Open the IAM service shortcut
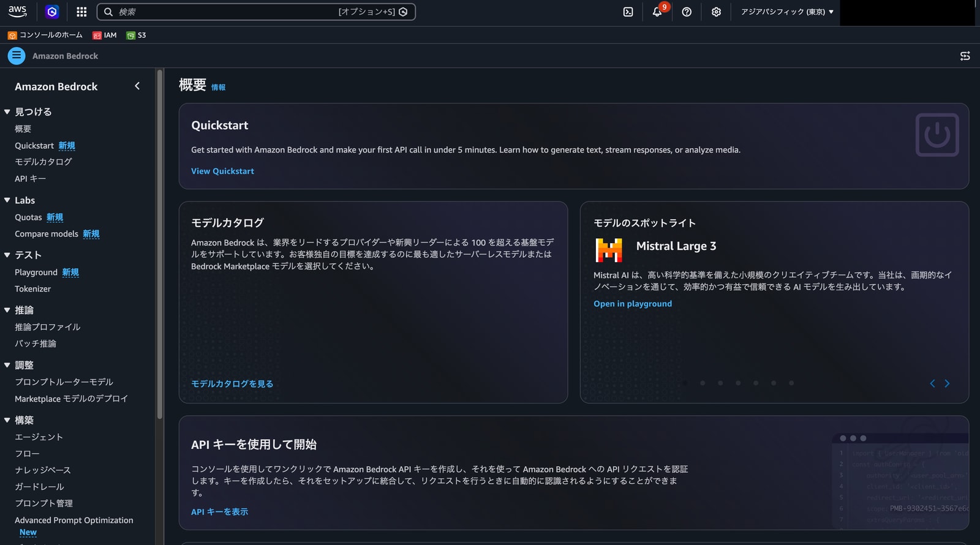 (104, 35)
